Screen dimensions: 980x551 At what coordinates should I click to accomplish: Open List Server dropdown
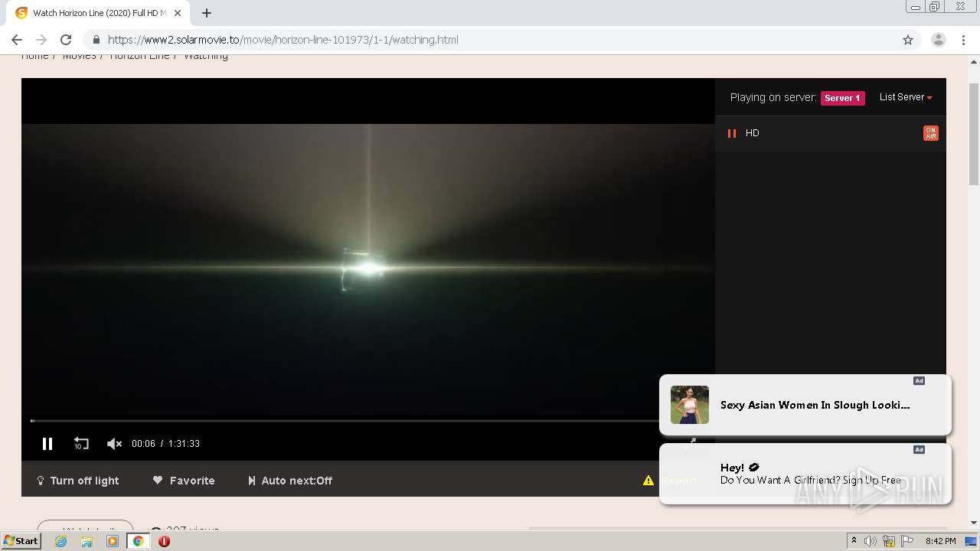pos(906,97)
